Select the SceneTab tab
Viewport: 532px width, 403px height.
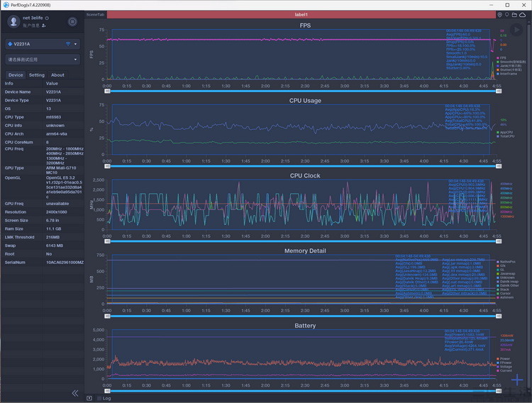coord(95,15)
